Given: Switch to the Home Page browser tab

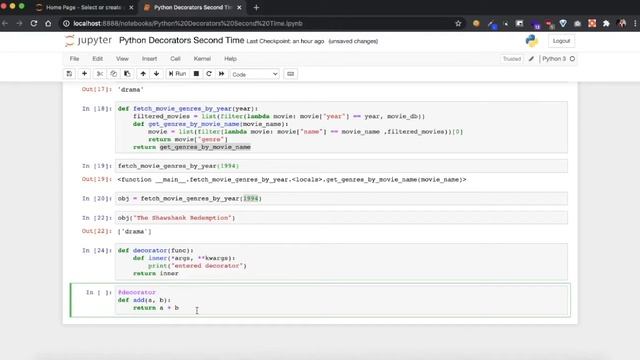Looking at the screenshot, I should 84,7.
